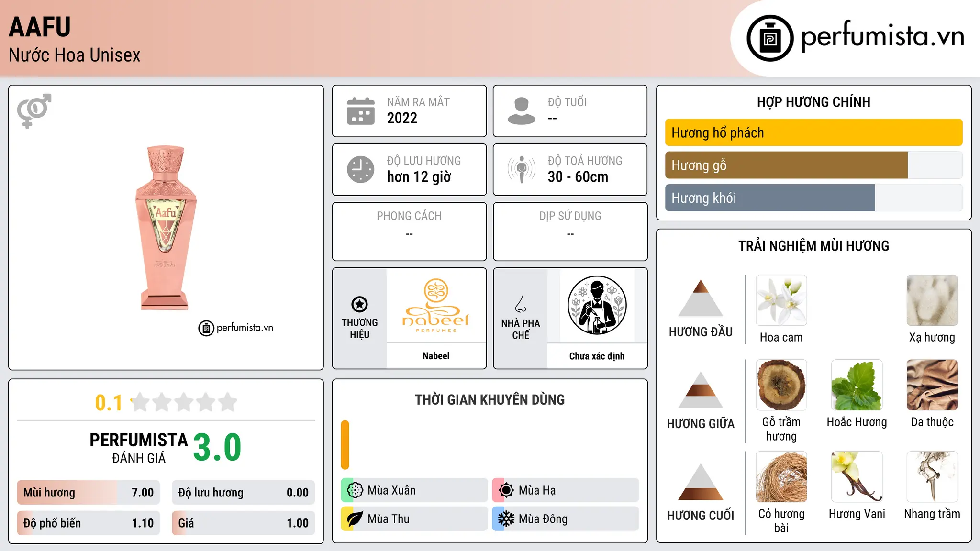Screen dimensions: 980x551
Task: Click the sillage value 30 - 60cm
Action: pyautogui.click(x=578, y=177)
